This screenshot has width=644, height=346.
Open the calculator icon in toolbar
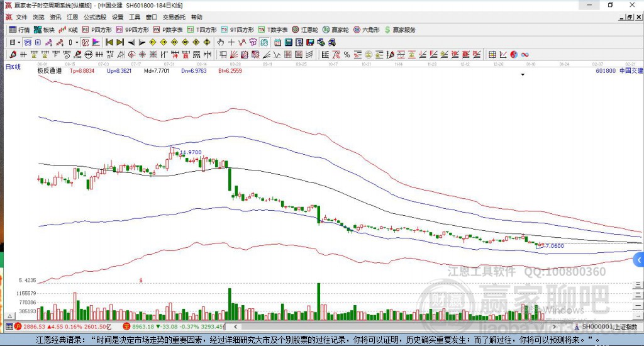pyautogui.click(x=288, y=42)
